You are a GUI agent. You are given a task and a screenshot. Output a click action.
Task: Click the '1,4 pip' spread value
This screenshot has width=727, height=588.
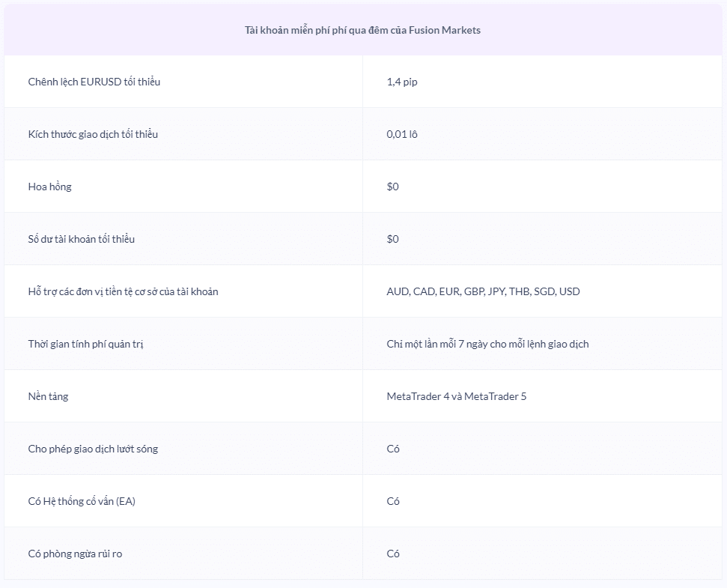tap(402, 82)
